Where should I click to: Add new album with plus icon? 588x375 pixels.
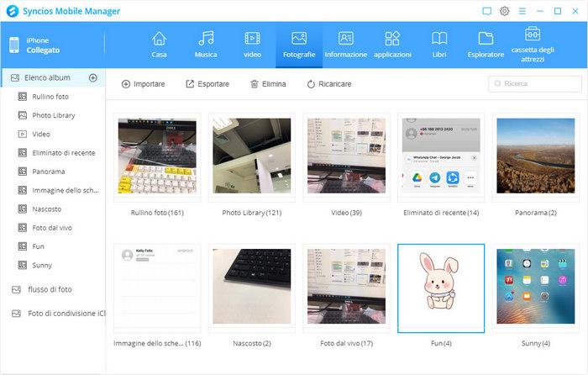click(x=92, y=78)
